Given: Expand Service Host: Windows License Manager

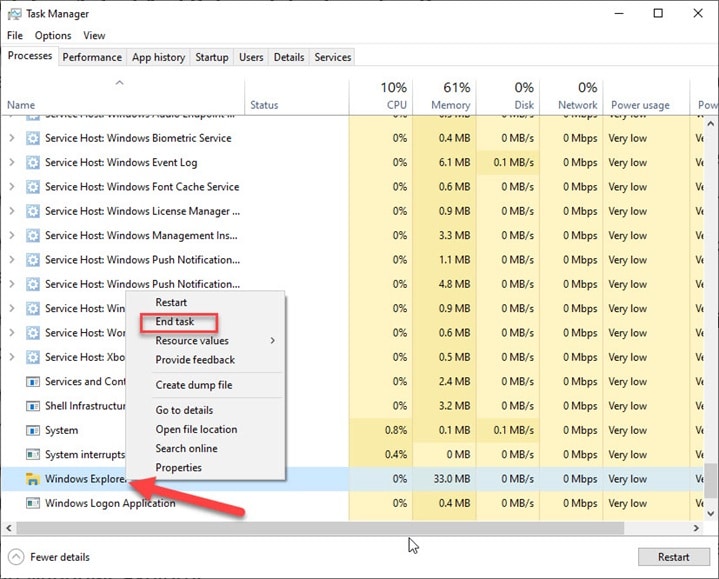Looking at the screenshot, I should (x=12, y=211).
